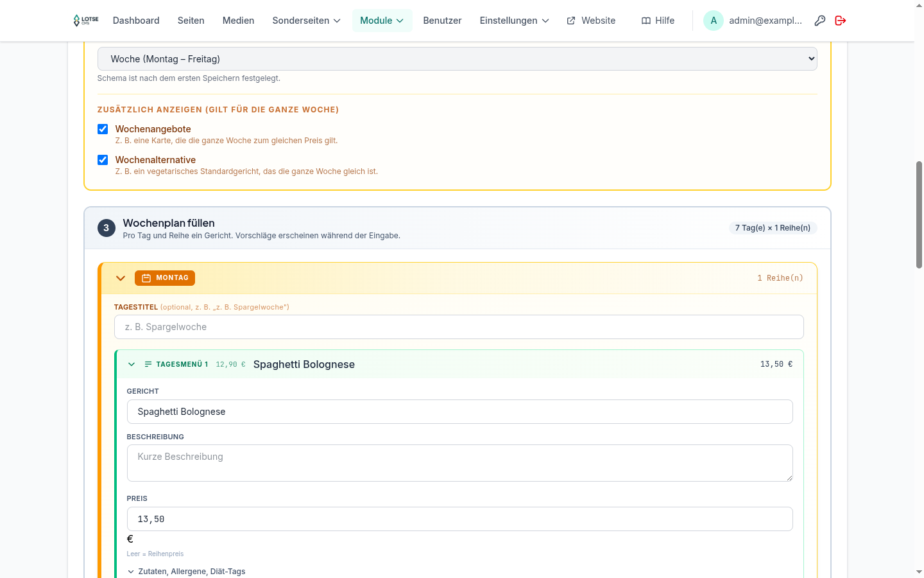
Task: Click the Hilfe book icon
Action: click(x=646, y=21)
